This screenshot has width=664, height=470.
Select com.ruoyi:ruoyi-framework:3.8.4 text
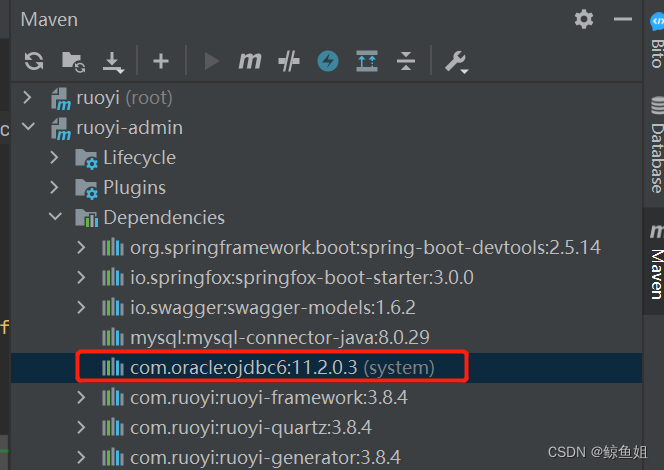click(x=268, y=398)
